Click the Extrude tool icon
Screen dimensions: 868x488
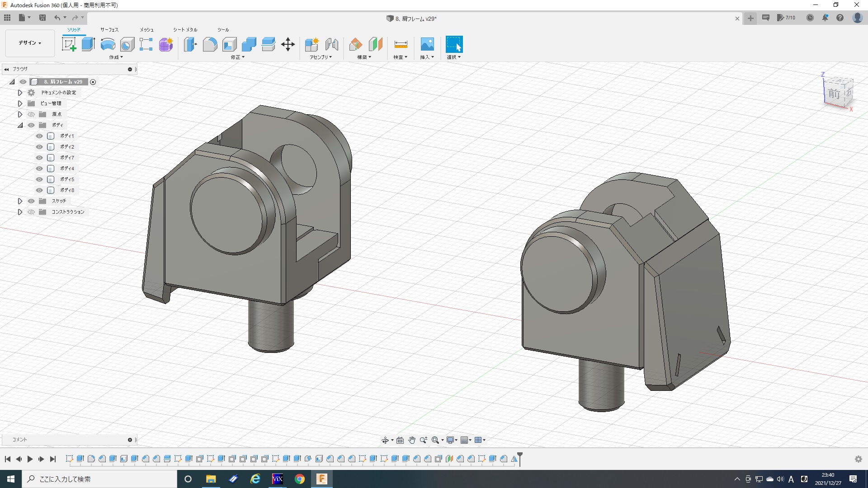click(88, 44)
